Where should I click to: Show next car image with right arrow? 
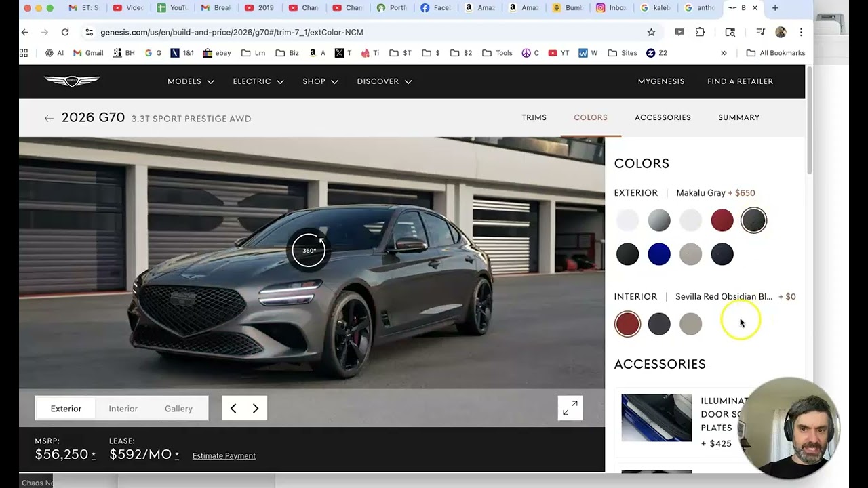256,408
